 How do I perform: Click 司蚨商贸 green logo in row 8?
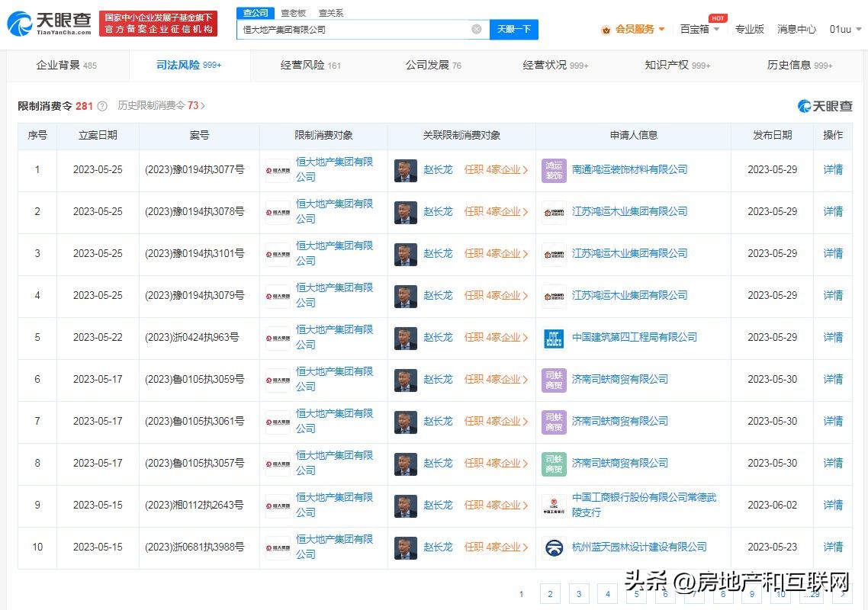coord(553,463)
